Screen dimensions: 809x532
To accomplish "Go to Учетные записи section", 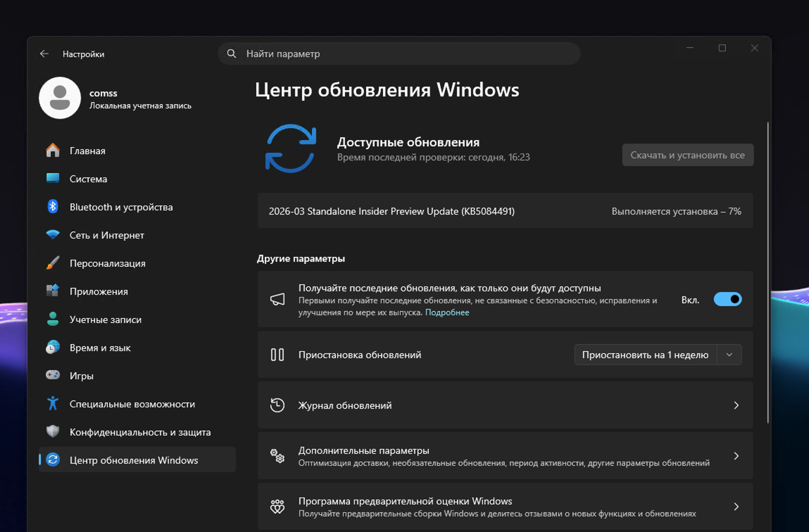I will coord(105,319).
